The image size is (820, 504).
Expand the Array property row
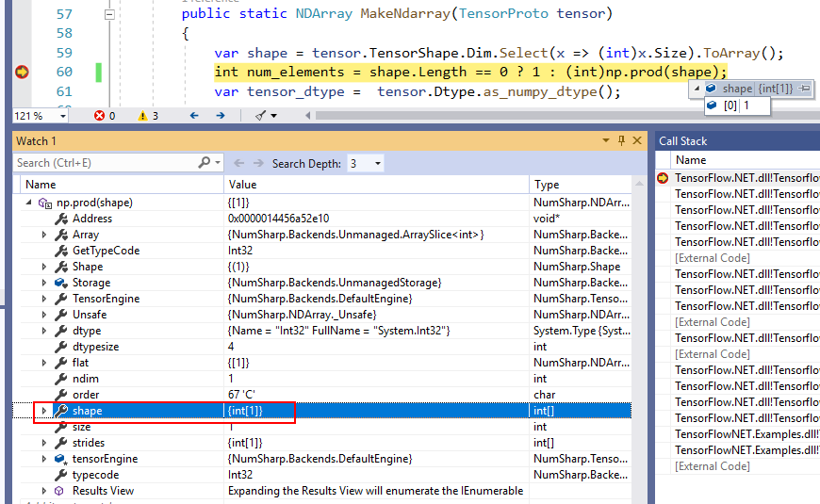[x=44, y=235]
